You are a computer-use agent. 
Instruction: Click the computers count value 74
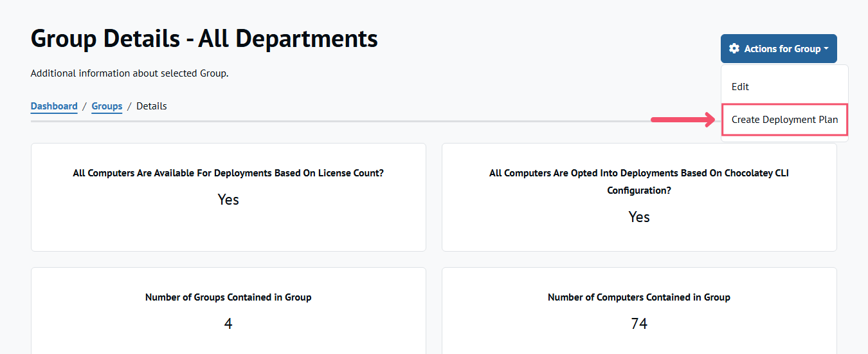(639, 323)
